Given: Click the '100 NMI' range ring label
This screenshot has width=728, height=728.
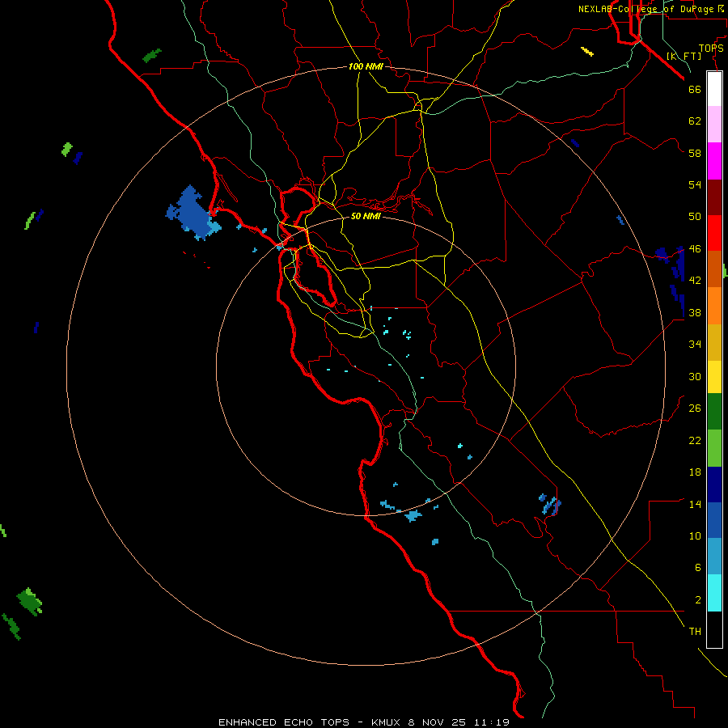Looking at the screenshot, I should coord(366,66).
